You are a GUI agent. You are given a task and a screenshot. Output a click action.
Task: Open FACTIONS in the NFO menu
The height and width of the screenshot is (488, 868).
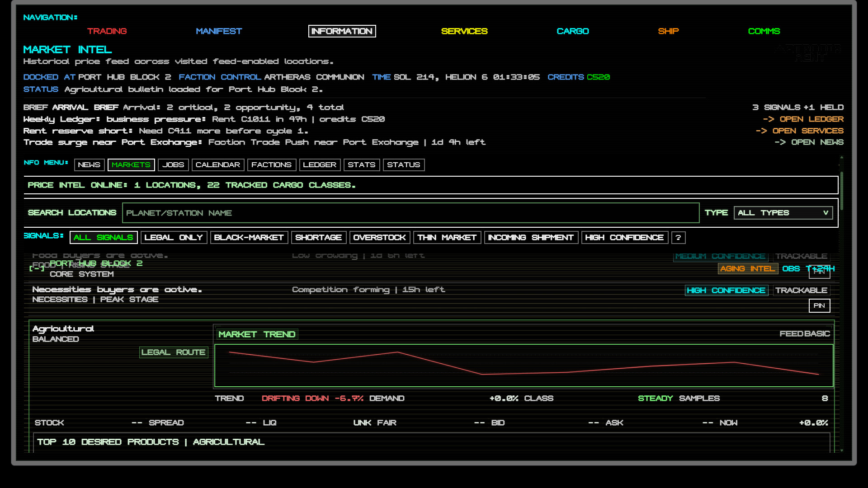pos(272,165)
